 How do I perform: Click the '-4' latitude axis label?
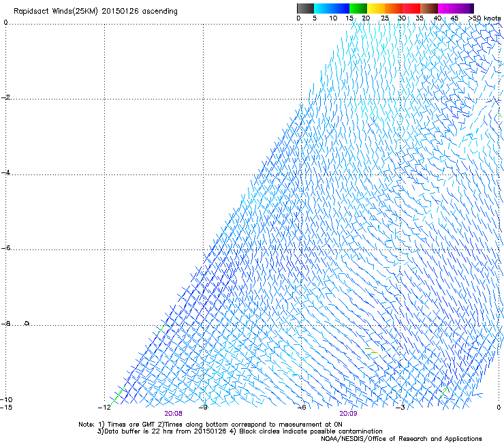(x=5, y=172)
